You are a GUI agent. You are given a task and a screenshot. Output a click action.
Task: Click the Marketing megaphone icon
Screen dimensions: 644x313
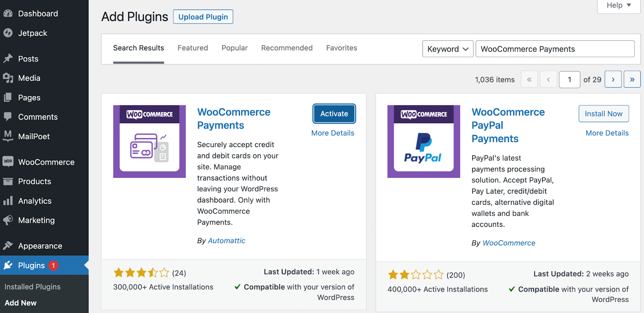pos(8,220)
